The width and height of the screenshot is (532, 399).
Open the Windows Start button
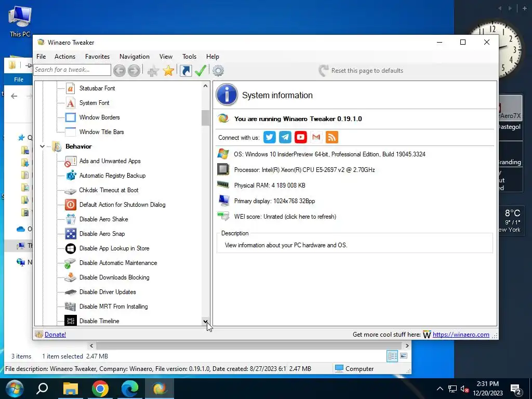point(14,389)
